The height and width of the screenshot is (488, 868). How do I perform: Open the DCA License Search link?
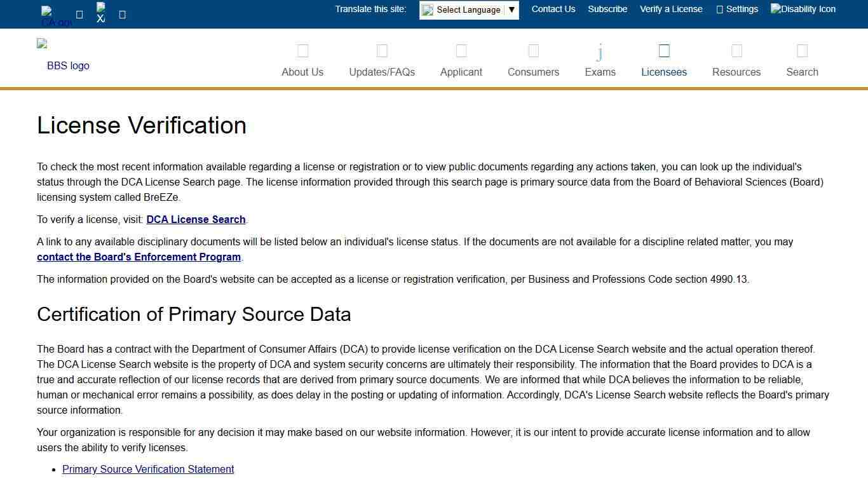(196, 219)
